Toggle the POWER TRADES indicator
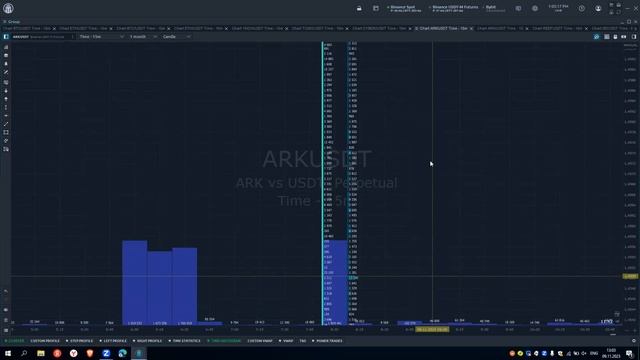This screenshot has width=640, height=360. click(x=327, y=341)
